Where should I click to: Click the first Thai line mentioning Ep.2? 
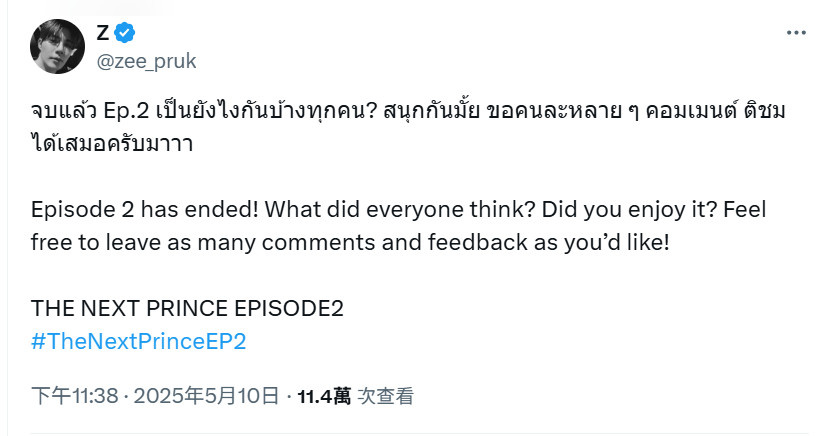(x=408, y=111)
